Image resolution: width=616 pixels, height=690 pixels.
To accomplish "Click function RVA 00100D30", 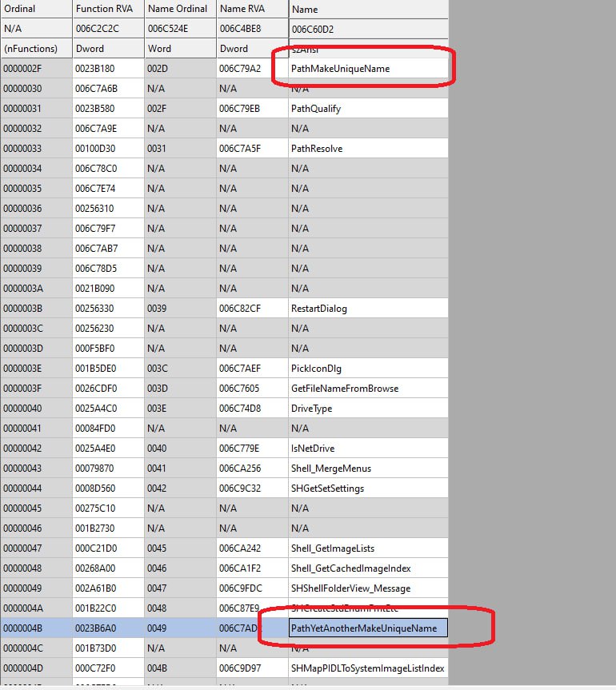I will pyautogui.click(x=108, y=148).
